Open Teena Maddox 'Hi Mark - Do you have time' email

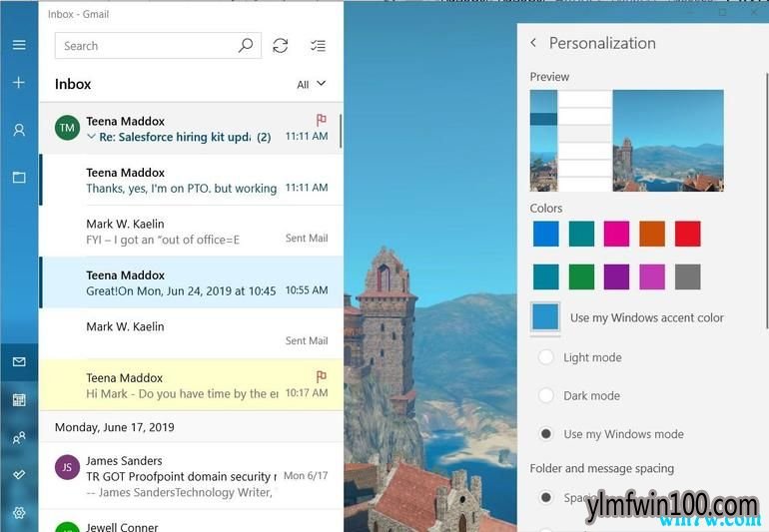(x=192, y=385)
